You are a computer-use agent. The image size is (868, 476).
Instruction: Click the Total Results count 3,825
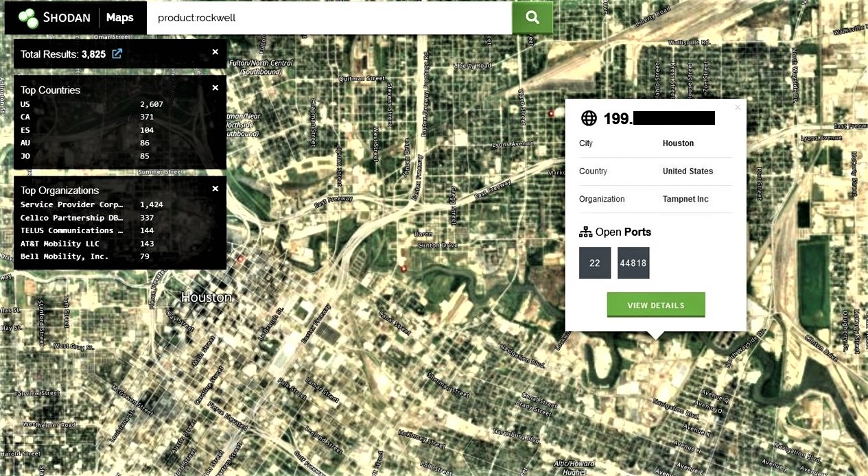coord(93,54)
